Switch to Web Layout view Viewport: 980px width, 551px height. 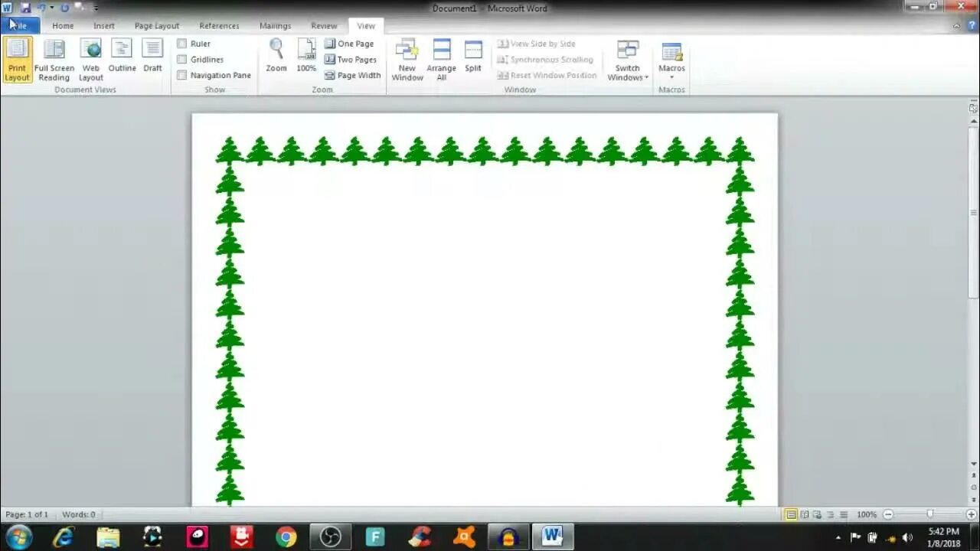[x=91, y=60]
